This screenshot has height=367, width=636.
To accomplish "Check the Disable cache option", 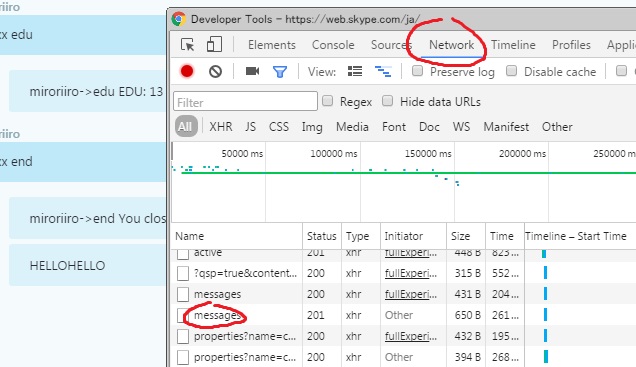I will 511,71.
